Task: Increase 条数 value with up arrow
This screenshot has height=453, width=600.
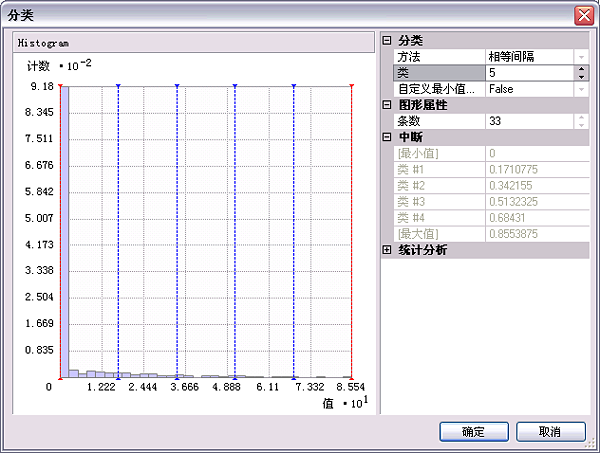Action: (581, 117)
